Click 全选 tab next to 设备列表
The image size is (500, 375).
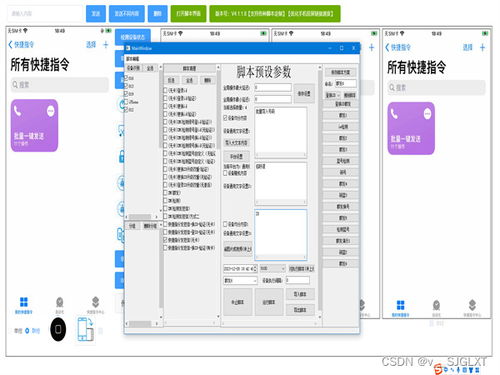tap(150, 68)
